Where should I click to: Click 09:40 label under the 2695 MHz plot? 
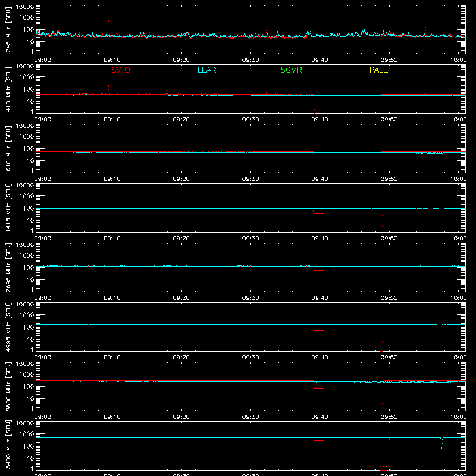320,298
